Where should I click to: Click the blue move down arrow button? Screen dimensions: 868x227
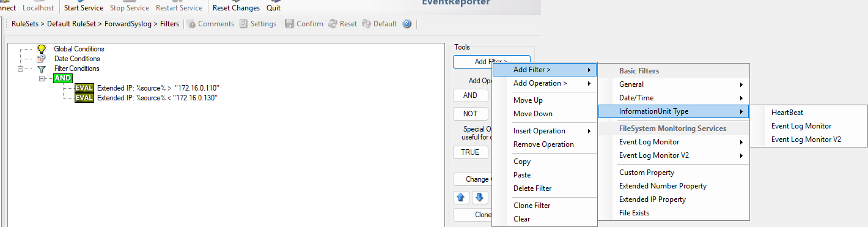480,197
